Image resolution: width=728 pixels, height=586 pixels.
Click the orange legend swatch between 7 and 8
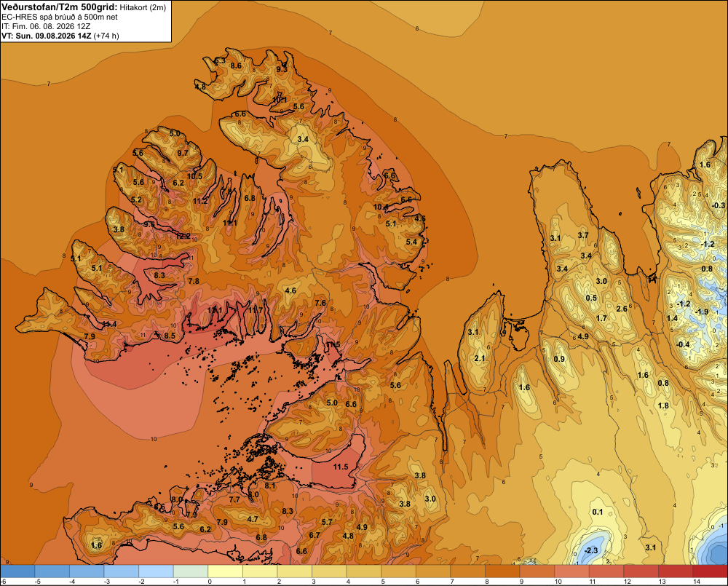tap(467, 571)
